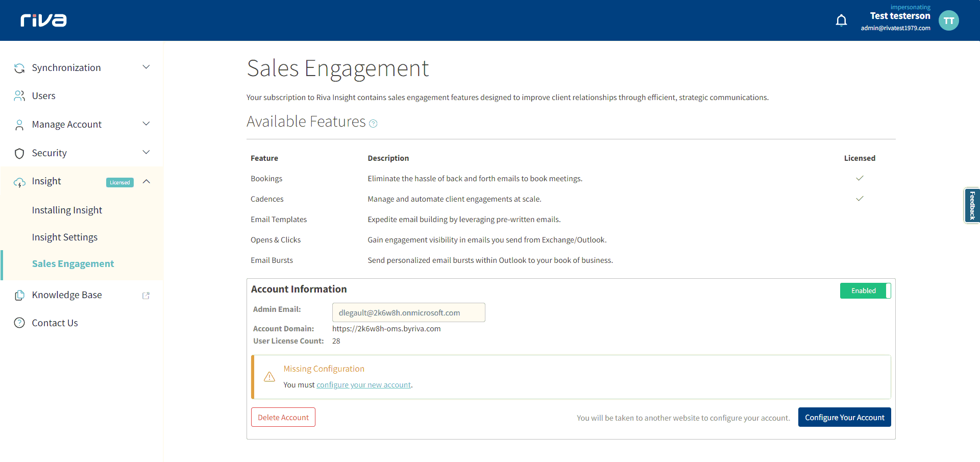Screen dimensions: 980x462
Task: Click the Synchronization sync arrows icon
Action: [x=19, y=67]
